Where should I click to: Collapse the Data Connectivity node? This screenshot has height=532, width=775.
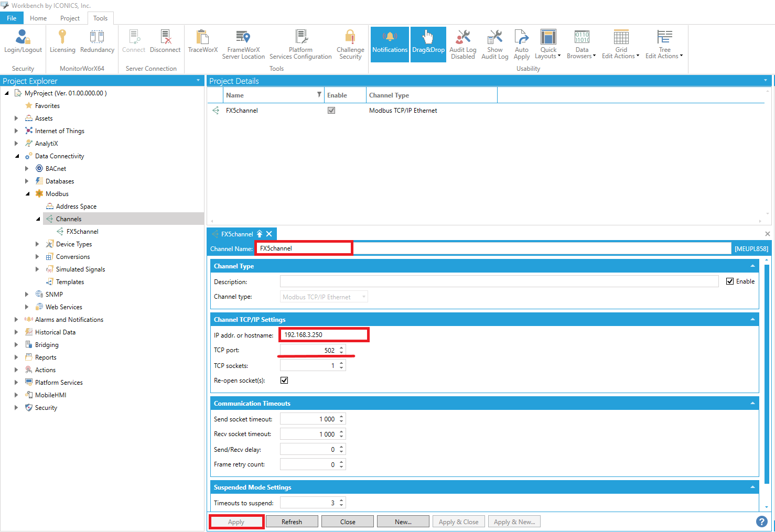point(16,156)
